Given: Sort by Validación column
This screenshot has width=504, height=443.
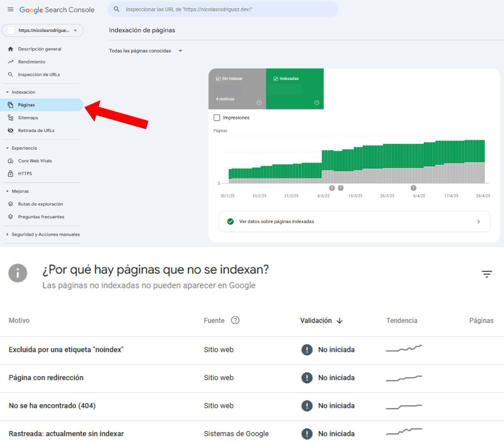Looking at the screenshot, I should tap(321, 320).
